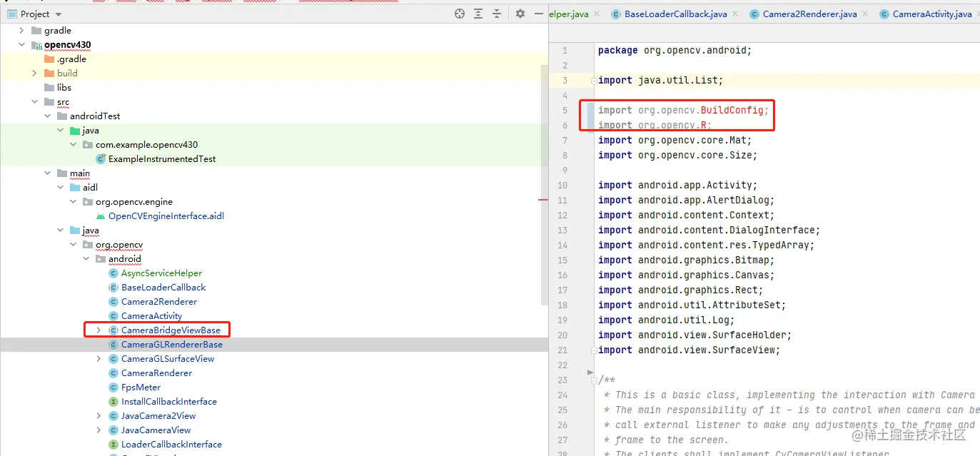Expand the gradle folder
980x456 pixels.
click(x=21, y=31)
